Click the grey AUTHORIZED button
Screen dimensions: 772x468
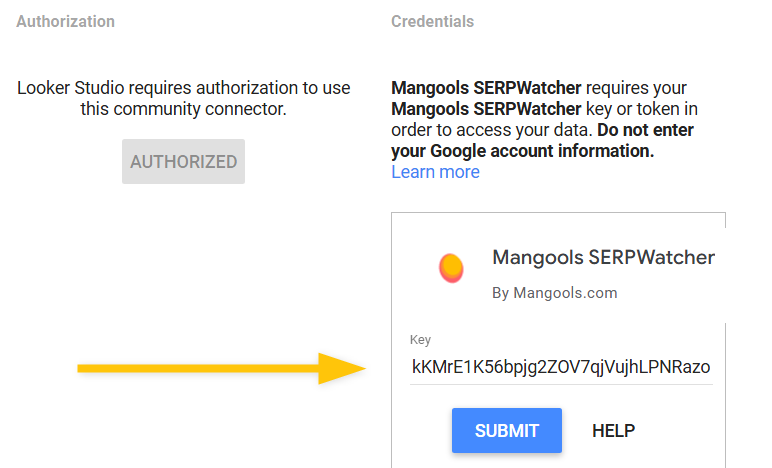[183, 162]
